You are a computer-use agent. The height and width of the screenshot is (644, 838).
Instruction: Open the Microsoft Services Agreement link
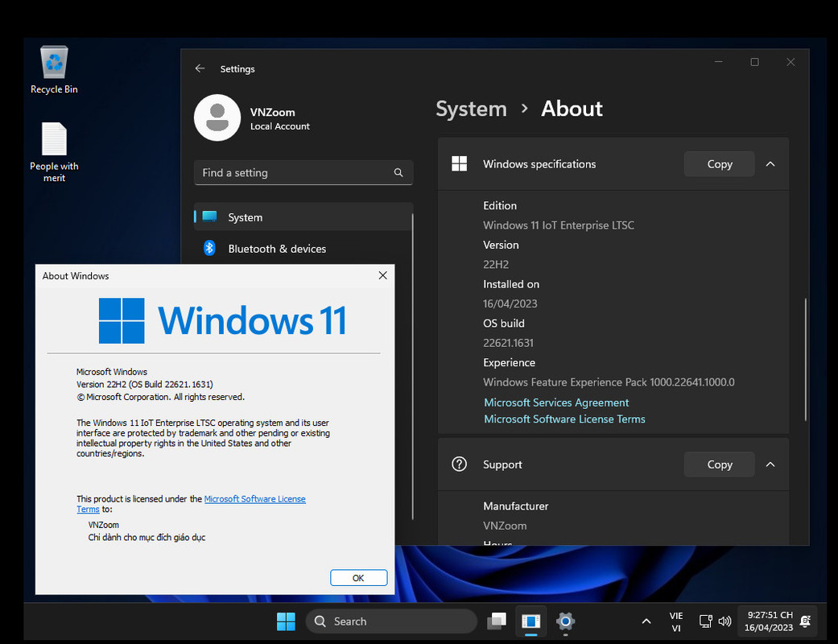pyautogui.click(x=556, y=402)
